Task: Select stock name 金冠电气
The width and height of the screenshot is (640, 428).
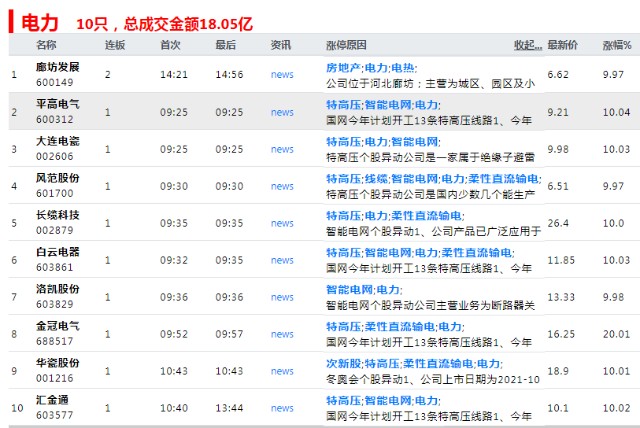Action: (x=58, y=326)
